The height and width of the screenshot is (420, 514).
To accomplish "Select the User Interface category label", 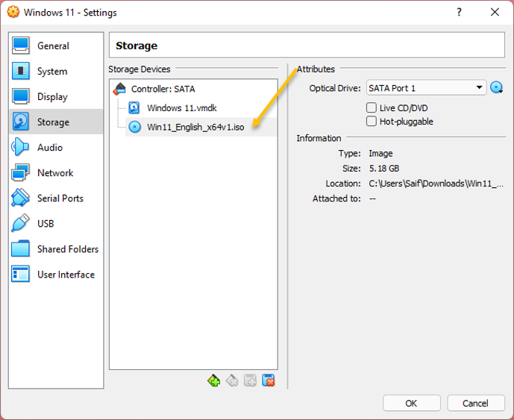I will click(x=66, y=275).
